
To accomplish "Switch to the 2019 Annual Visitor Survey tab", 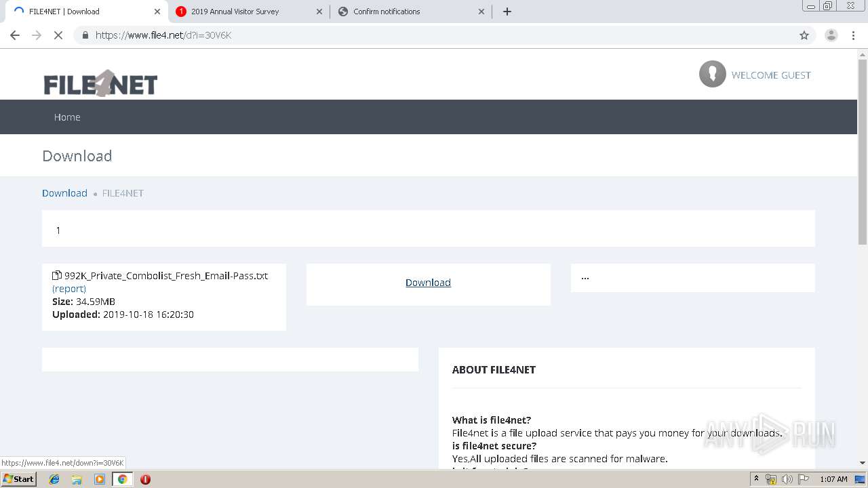I will coord(248,12).
